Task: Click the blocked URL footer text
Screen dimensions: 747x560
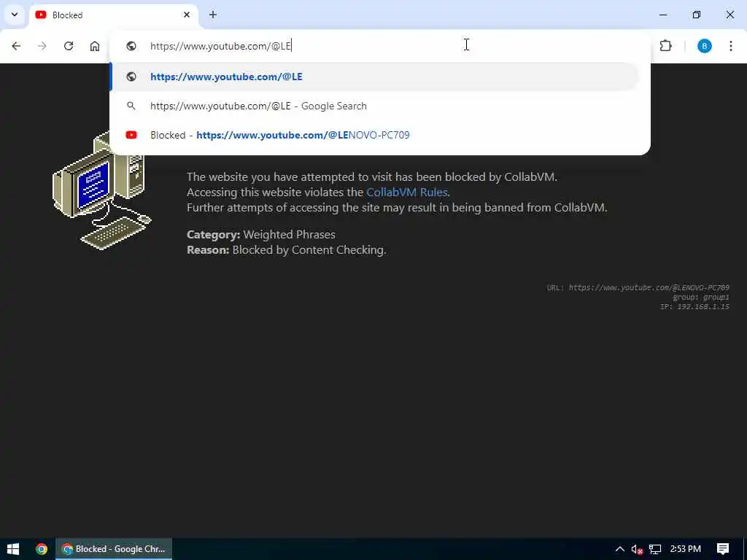Action: [638, 287]
